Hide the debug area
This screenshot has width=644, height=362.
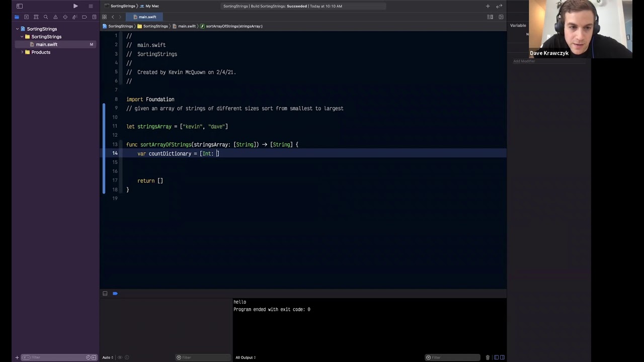click(x=105, y=294)
